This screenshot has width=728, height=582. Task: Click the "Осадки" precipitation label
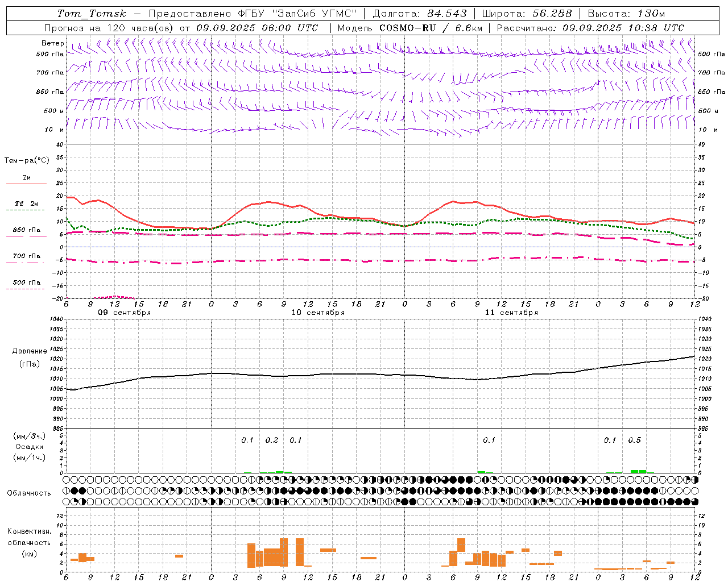click(x=30, y=447)
